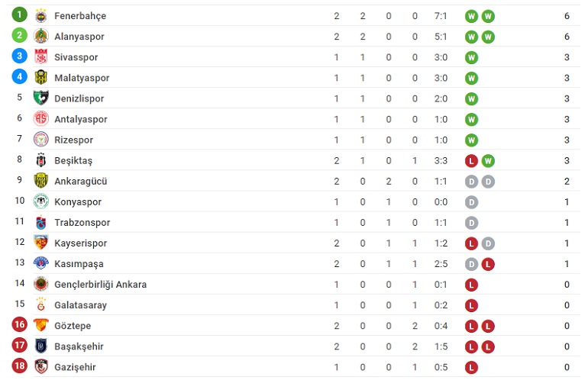Select the Sivasspor crest icon
588x380 pixels.
click(x=41, y=57)
